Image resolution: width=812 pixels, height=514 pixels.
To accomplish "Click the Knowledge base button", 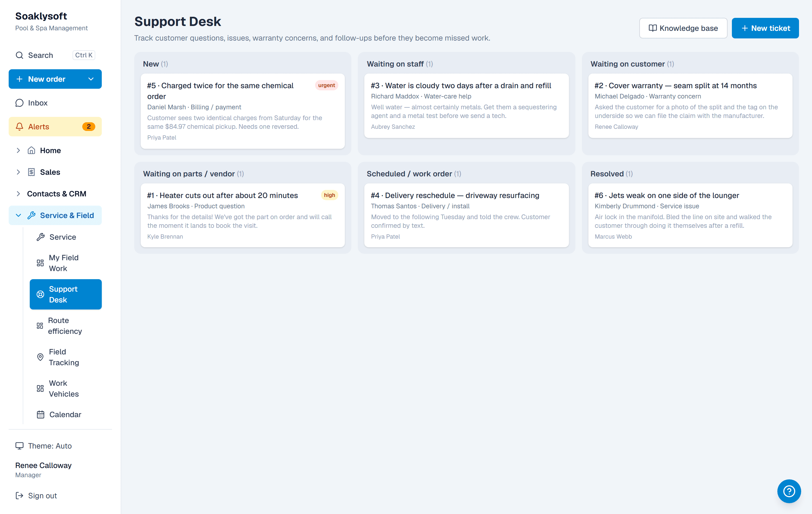I will [683, 28].
